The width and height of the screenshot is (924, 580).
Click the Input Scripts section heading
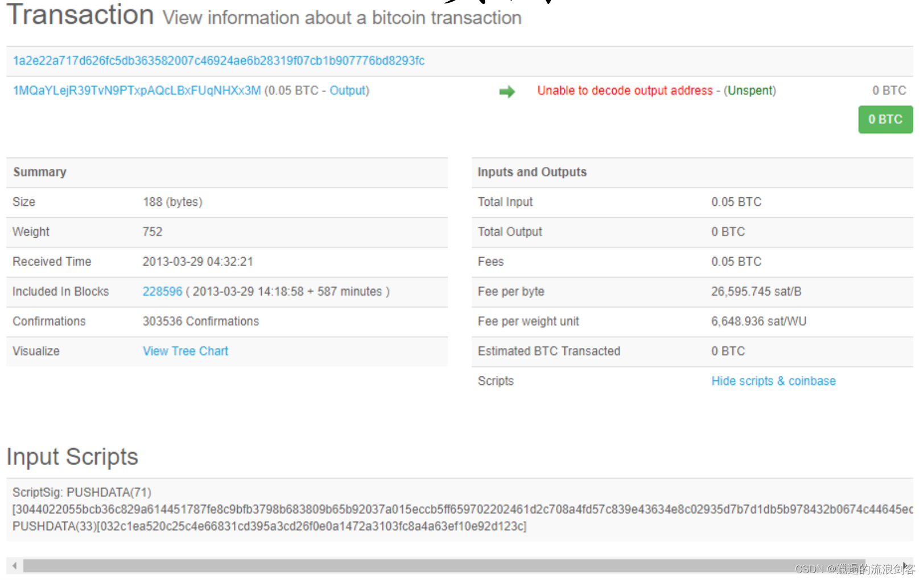tap(72, 457)
